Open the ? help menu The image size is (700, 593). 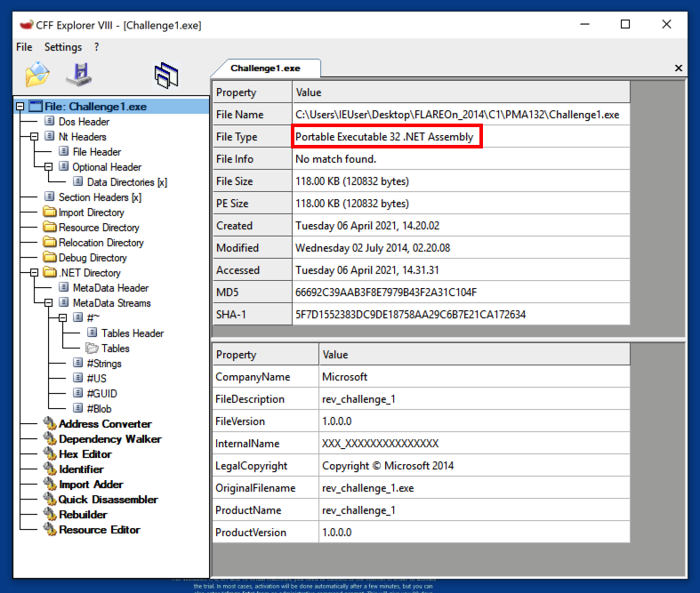(x=96, y=47)
